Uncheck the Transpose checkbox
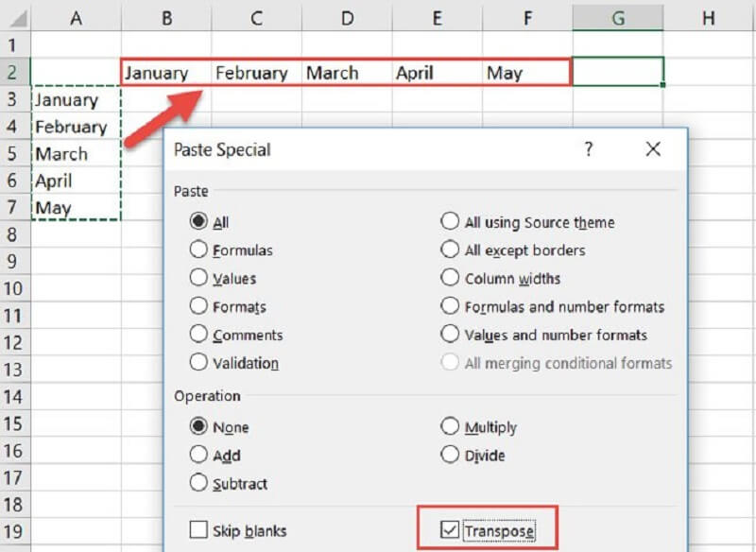Viewport: 756px width, 552px height. (451, 530)
